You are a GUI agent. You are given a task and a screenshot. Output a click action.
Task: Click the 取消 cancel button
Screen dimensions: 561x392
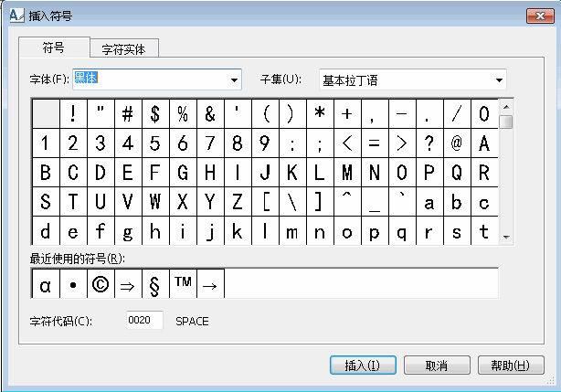click(x=437, y=366)
